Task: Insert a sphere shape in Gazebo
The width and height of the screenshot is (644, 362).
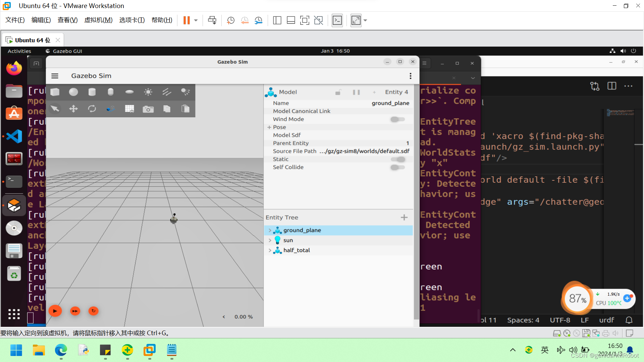Action: pyautogui.click(x=73, y=92)
